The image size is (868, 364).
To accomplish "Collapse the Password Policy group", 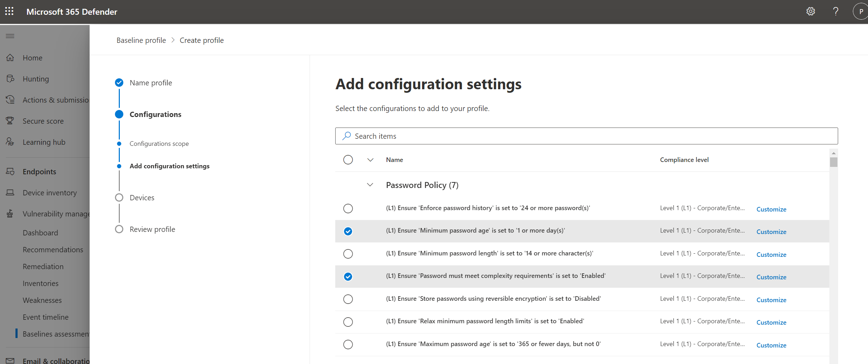I will coord(370,185).
